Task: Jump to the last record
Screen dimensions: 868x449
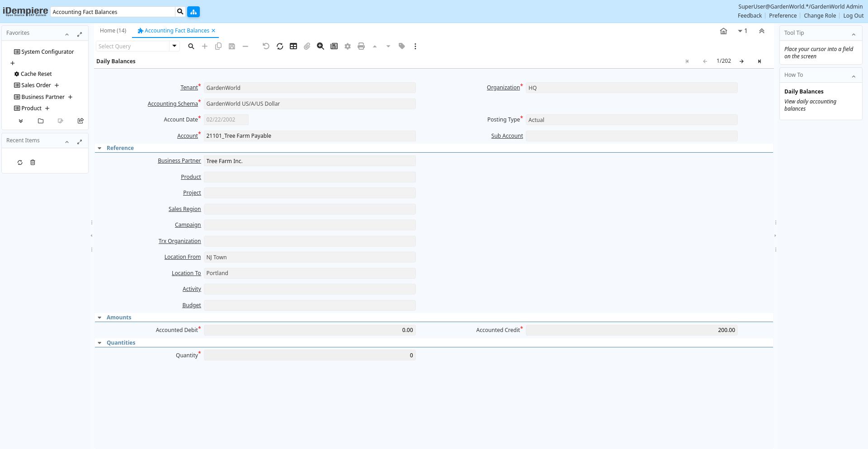Action: pos(759,61)
